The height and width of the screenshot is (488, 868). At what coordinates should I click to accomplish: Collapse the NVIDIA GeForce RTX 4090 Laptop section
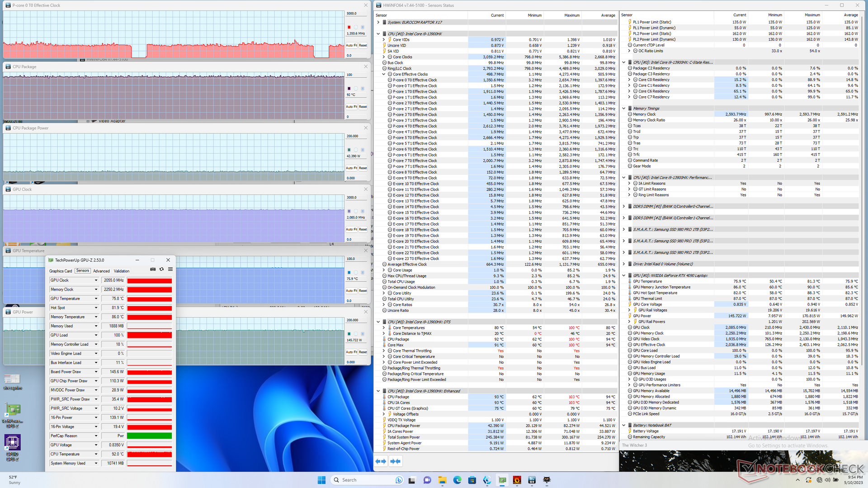(x=624, y=276)
